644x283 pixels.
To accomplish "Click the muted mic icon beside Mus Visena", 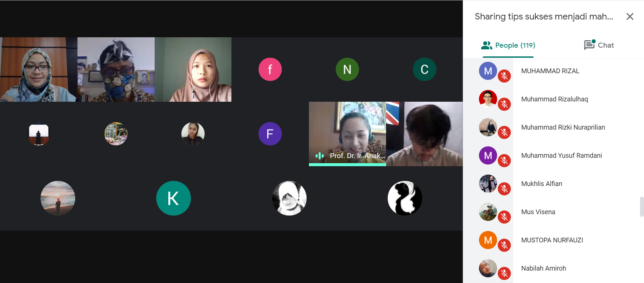I will 504,217.
